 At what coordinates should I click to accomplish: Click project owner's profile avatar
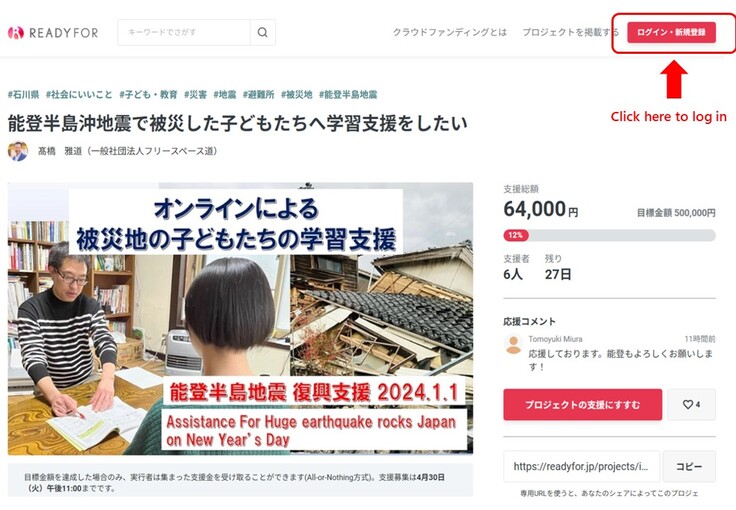(18, 151)
